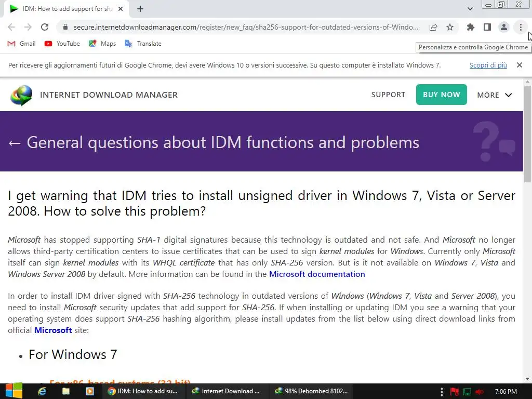Viewport: 532px width, 399px height.
Task: Bookmark this page with the star
Action: tap(450, 27)
